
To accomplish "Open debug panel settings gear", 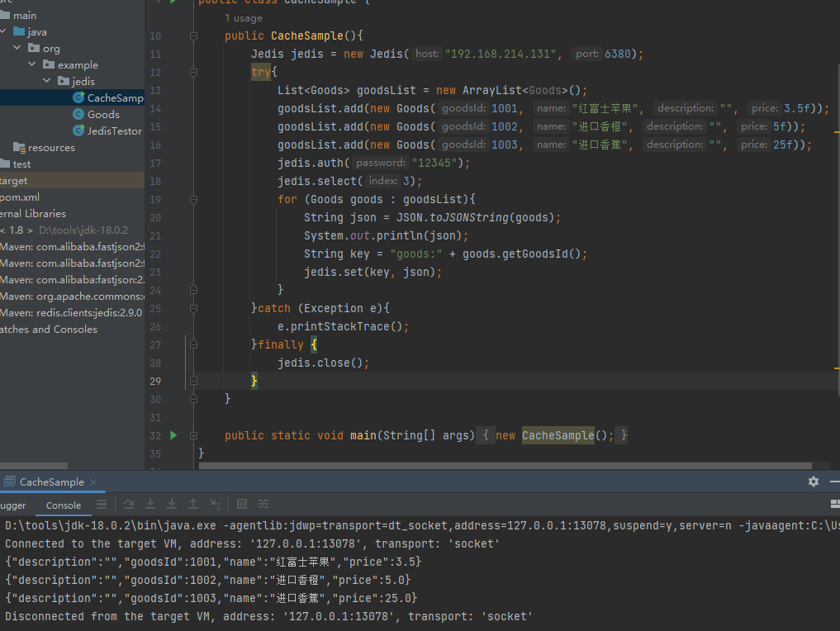I will [814, 482].
